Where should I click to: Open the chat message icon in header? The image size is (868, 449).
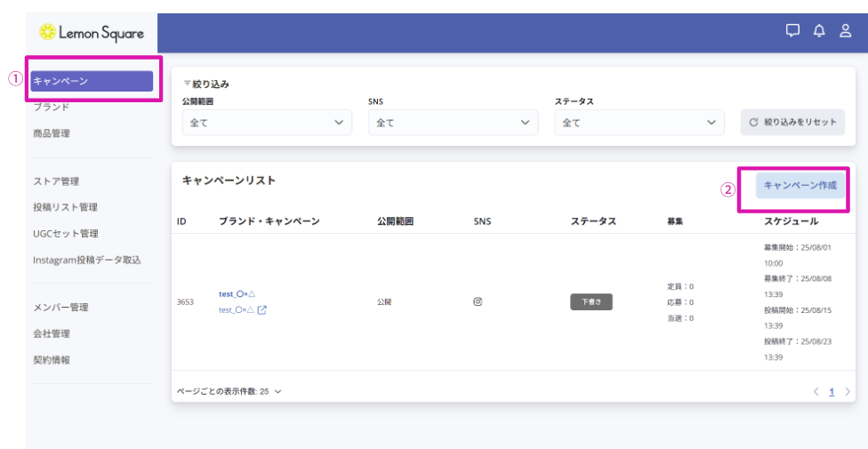[792, 31]
